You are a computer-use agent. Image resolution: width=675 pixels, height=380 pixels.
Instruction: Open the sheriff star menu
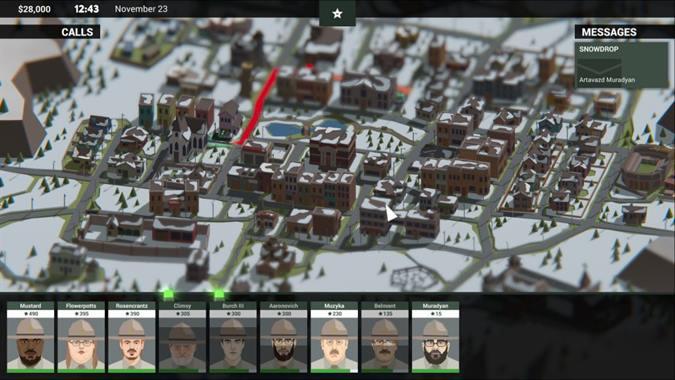(338, 13)
